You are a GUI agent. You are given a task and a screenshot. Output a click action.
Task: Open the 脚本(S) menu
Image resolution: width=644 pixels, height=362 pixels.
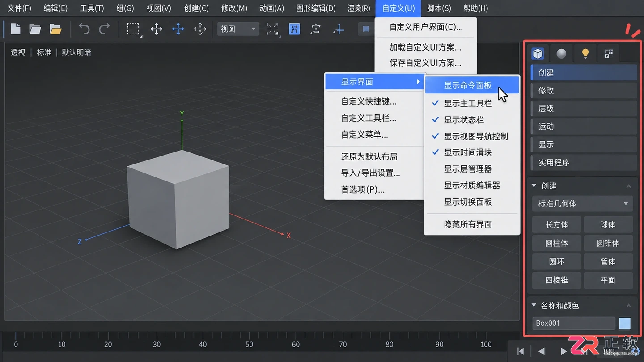click(439, 8)
